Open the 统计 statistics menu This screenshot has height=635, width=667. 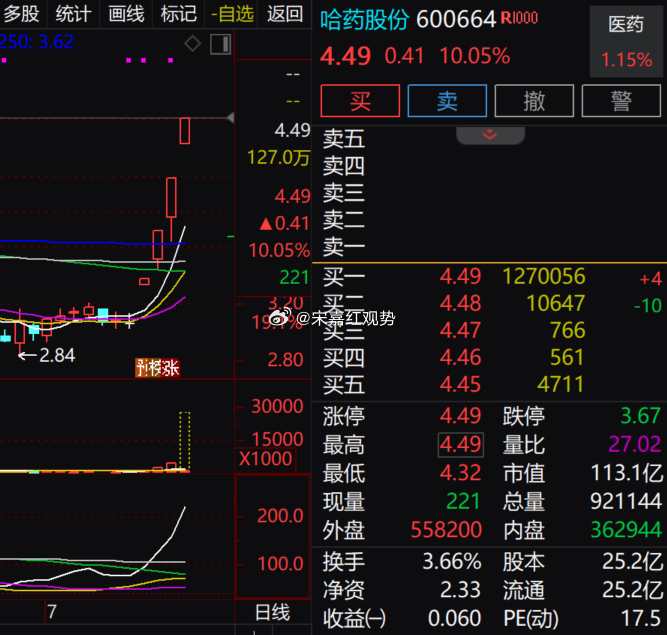pos(73,14)
